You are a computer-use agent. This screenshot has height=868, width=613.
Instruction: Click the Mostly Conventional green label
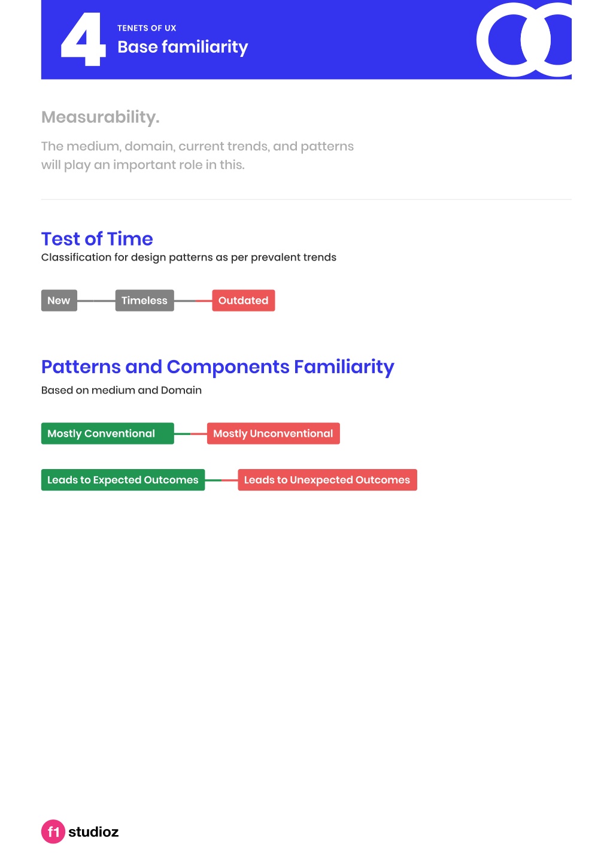pyautogui.click(x=108, y=434)
